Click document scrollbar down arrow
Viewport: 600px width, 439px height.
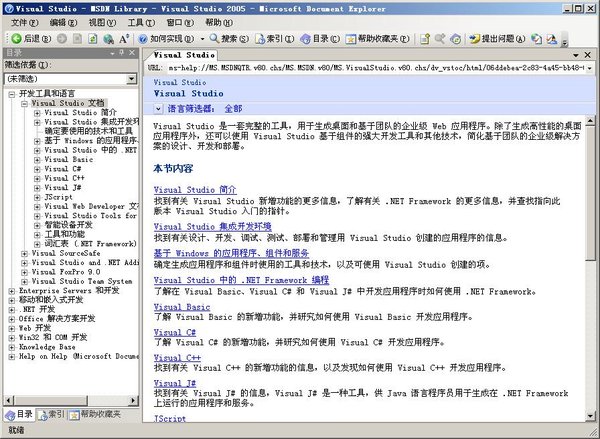click(x=590, y=416)
